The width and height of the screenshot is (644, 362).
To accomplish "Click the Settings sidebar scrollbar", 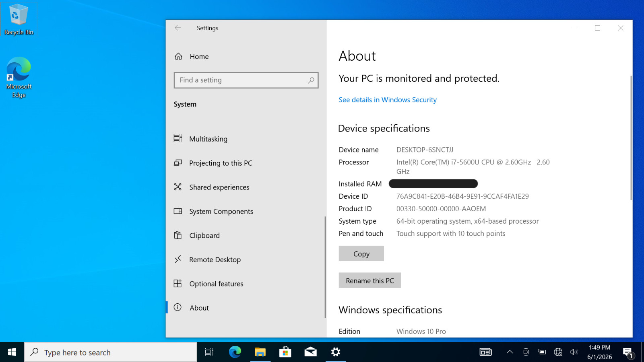I will click(x=325, y=267).
